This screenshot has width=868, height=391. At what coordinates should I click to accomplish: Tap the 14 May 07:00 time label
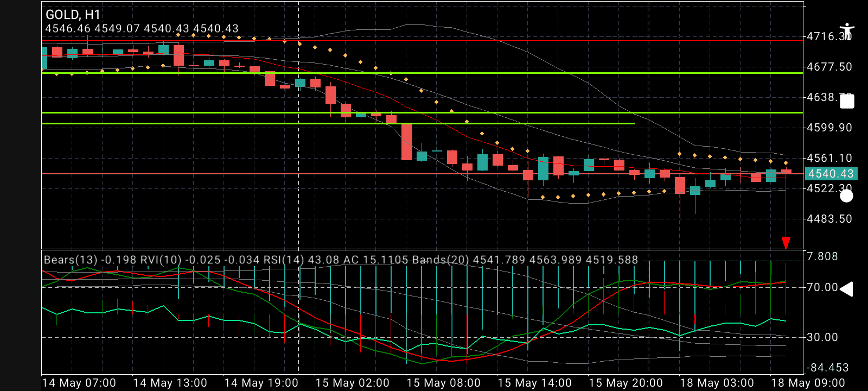point(79,383)
